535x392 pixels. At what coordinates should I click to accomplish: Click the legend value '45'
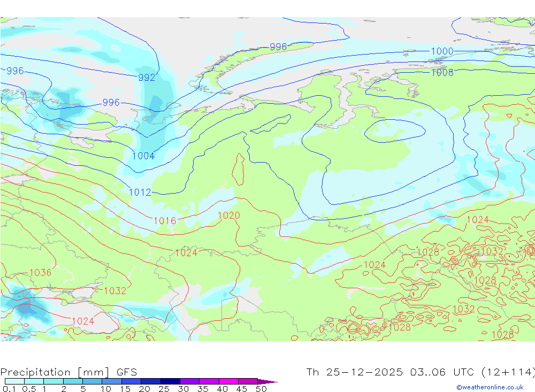[242, 389]
